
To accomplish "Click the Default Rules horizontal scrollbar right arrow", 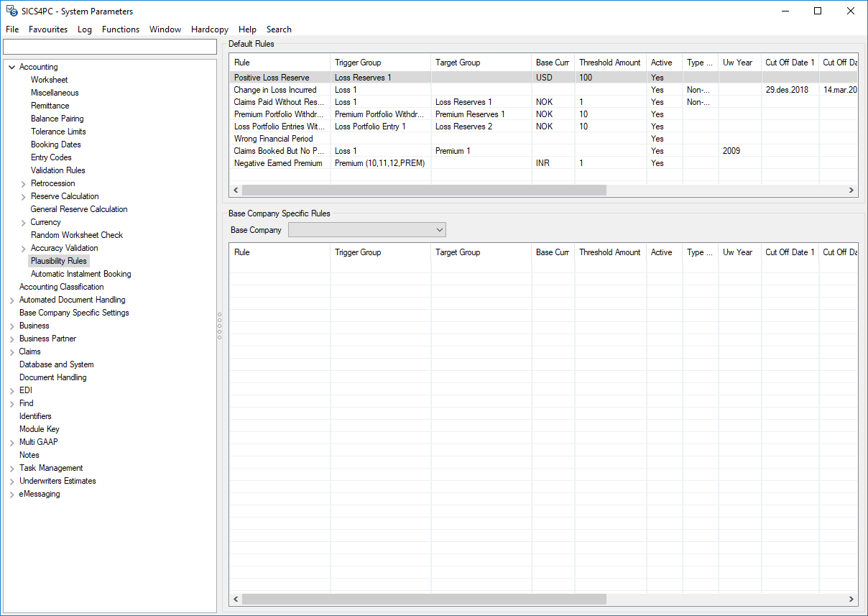I will point(851,190).
